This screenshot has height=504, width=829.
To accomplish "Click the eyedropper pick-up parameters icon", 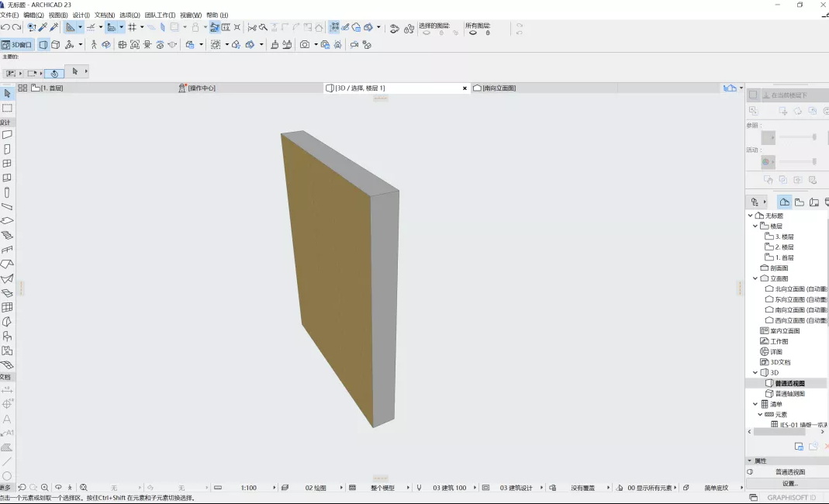I will tap(43, 27).
